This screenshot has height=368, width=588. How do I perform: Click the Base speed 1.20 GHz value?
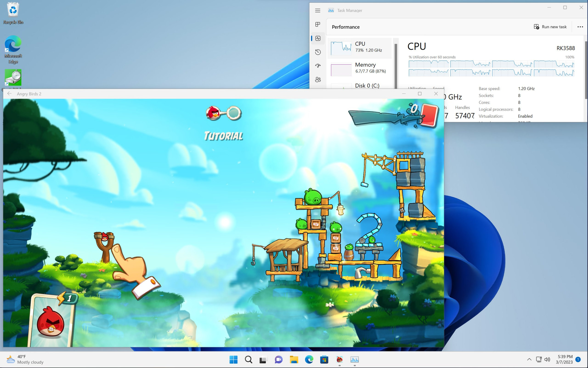click(x=526, y=89)
